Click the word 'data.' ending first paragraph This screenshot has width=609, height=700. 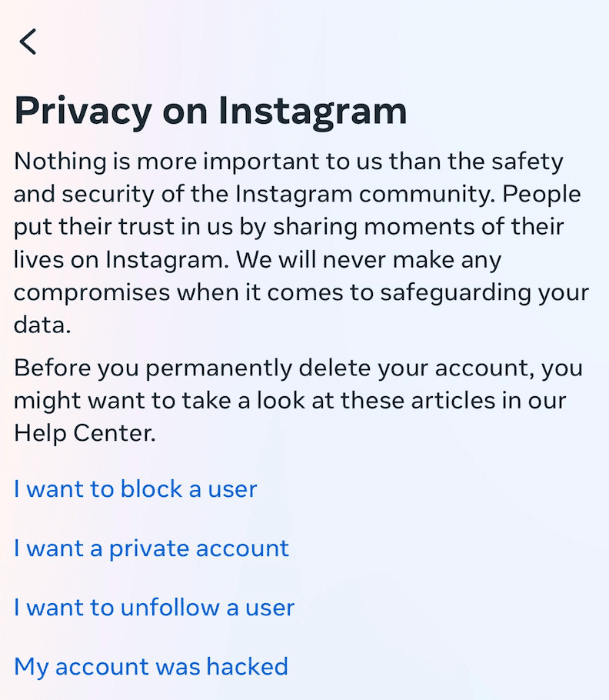[x=42, y=325]
